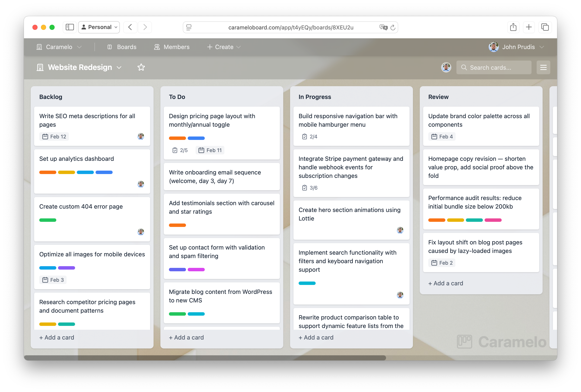Click the Caramelo workspace logo icon

[x=39, y=47]
